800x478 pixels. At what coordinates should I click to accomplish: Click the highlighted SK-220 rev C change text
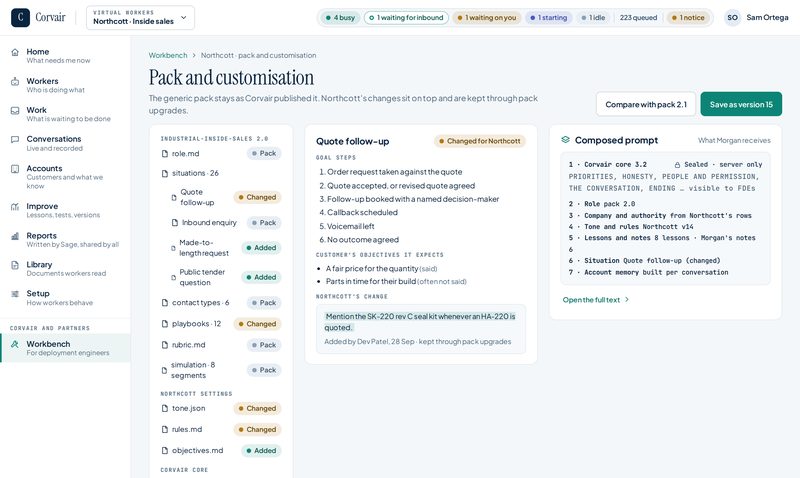pos(420,322)
